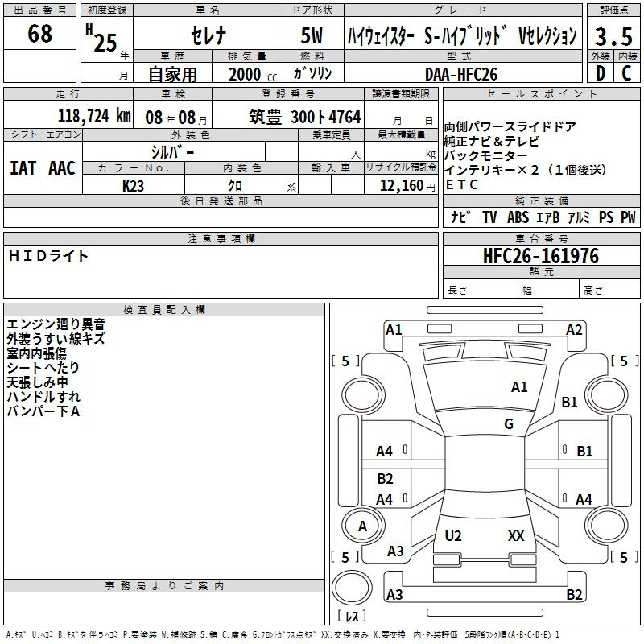Image resolution: width=644 pixels, height=644 pixels.
Task: Click model code DAA-HFC26
Action: point(461,74)
